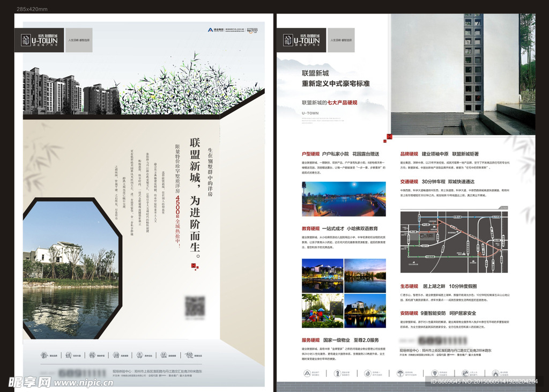Click the red seal stamp below 为进阶而生
549x392 pixels.
click(195, 267)
